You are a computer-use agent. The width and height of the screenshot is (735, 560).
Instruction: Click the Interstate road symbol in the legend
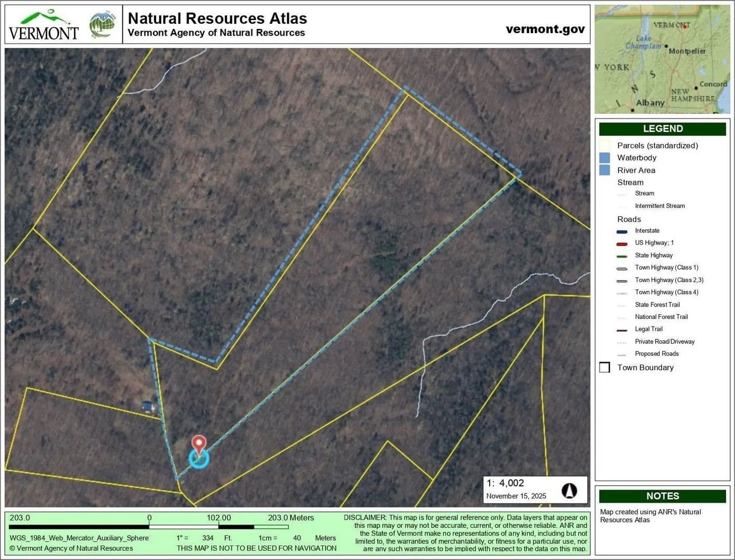coord(622,231)
